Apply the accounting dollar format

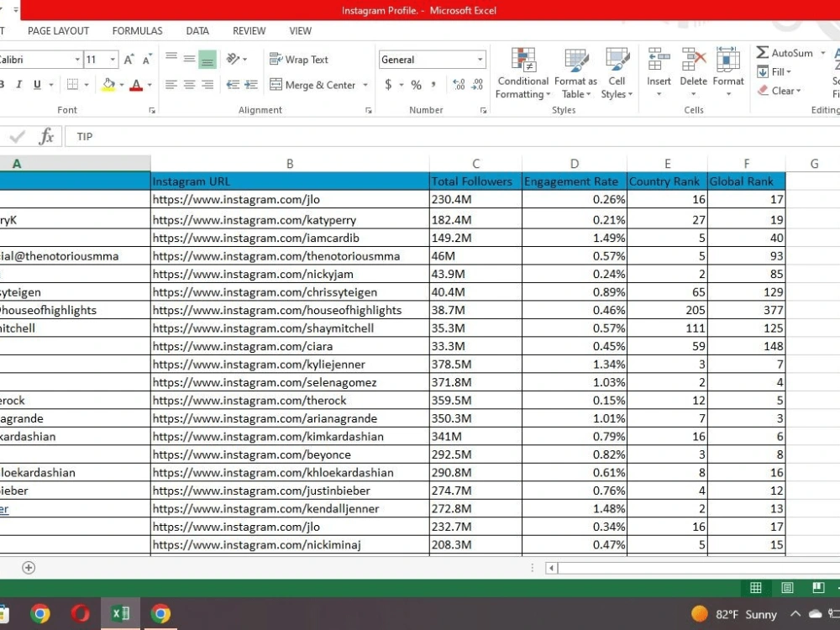click(x=388, y=85)
